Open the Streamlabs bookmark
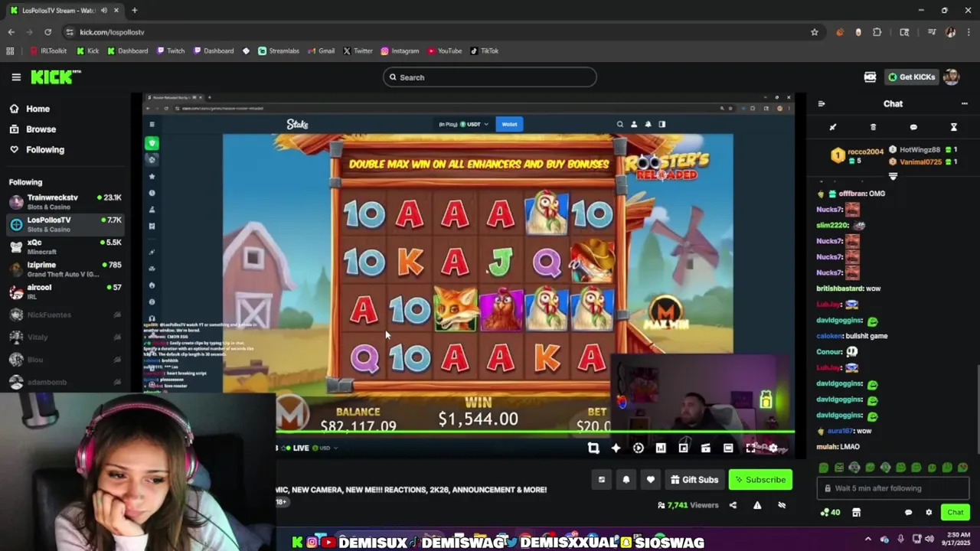 pyautogui.click(x=279, y=51)
